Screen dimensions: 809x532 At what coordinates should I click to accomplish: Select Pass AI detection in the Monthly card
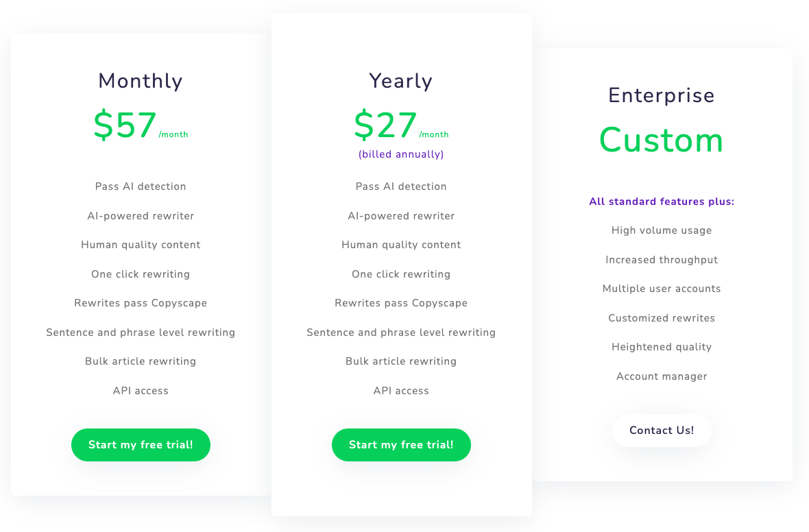(141, 186)
